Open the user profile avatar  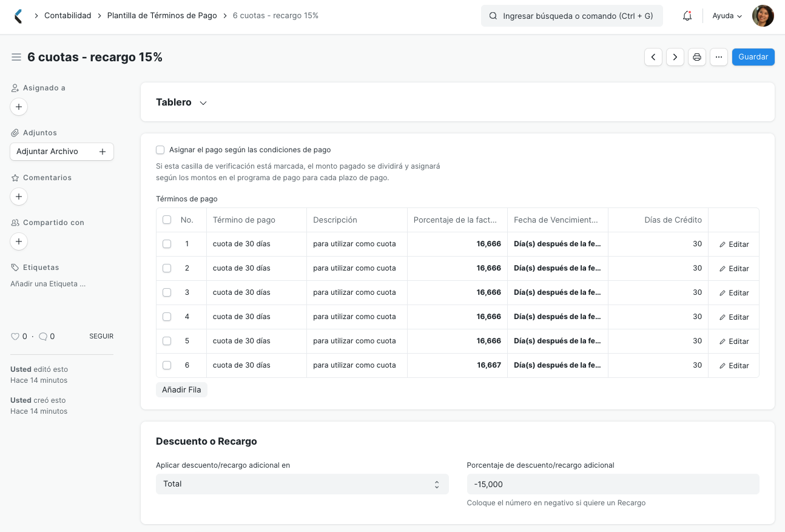[763, 16]
